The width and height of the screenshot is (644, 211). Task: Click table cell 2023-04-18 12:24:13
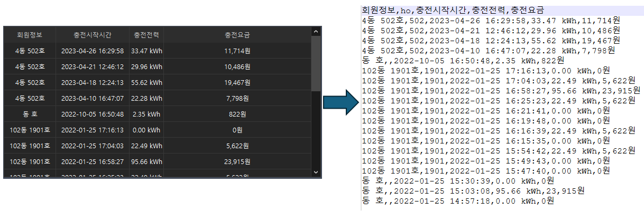click(x=92, y=83)
